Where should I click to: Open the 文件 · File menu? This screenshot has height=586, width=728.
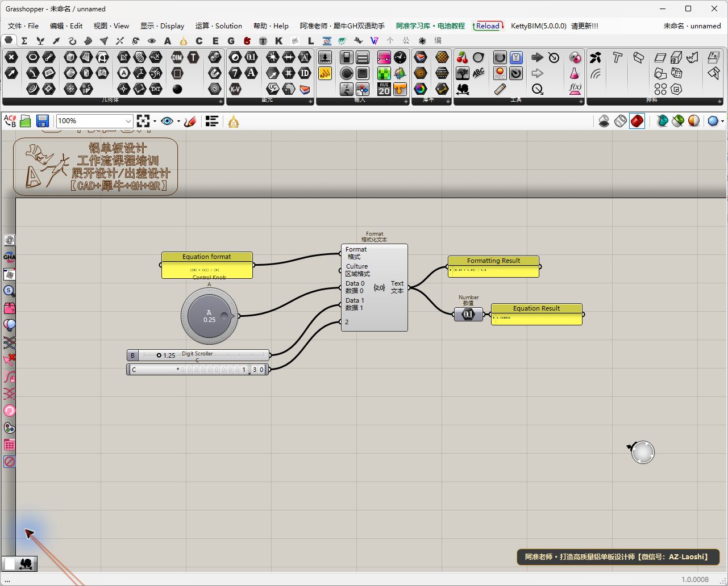[23, 26]
